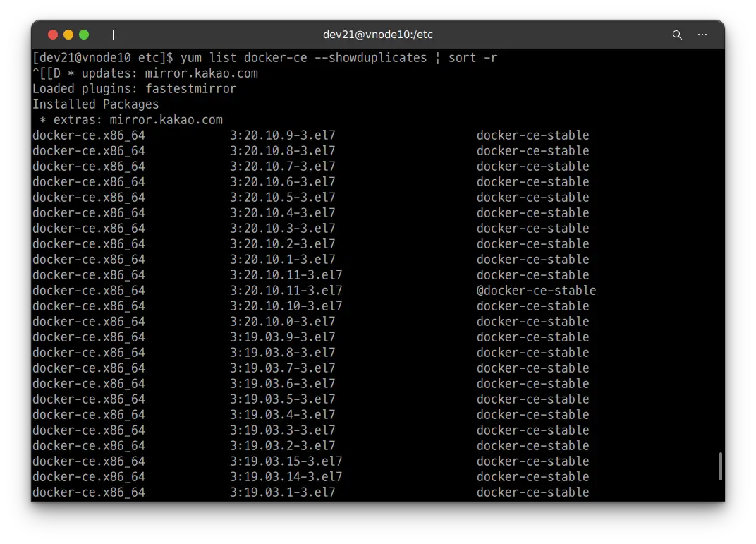756x544 pixels.
Task: Click docker-ce-stable in the 20.10.5 row
Action: coord(532,198)
